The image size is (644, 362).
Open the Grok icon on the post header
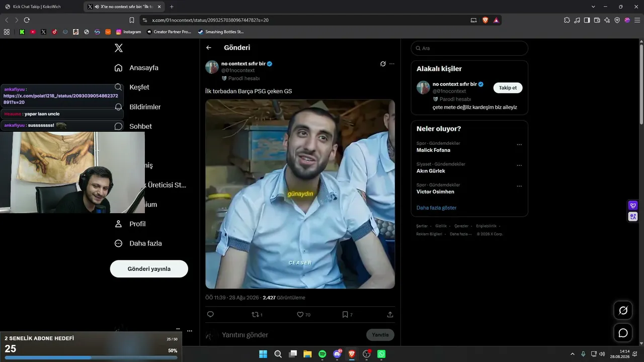pos(383,64)
